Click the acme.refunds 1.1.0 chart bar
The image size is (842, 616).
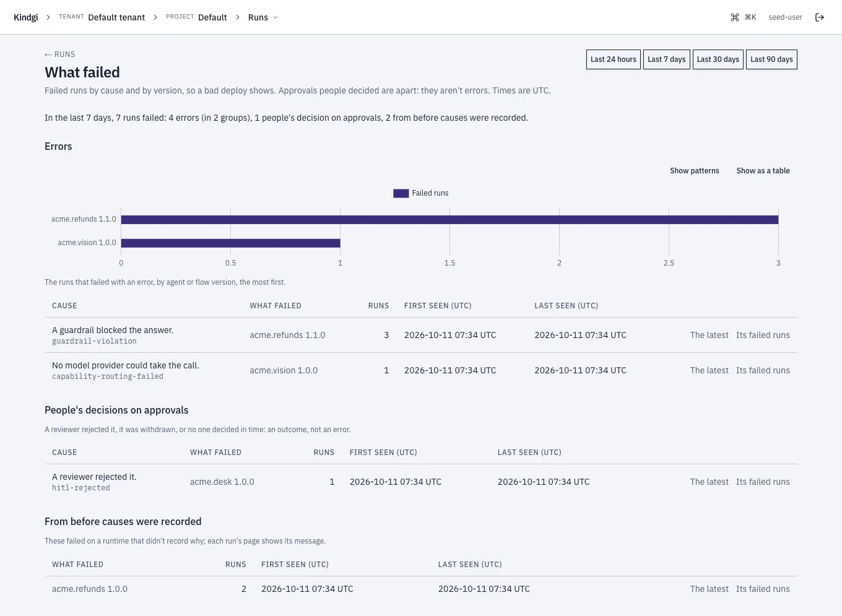pyautogui.click(x=449, y=219)
